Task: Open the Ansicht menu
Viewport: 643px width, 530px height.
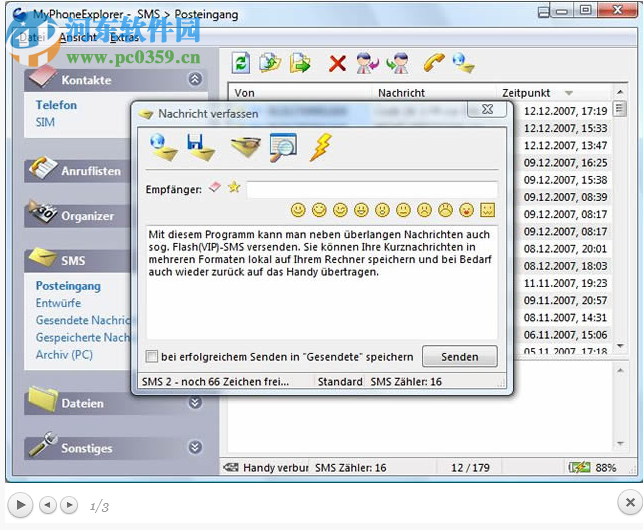Action: (78, 37)
